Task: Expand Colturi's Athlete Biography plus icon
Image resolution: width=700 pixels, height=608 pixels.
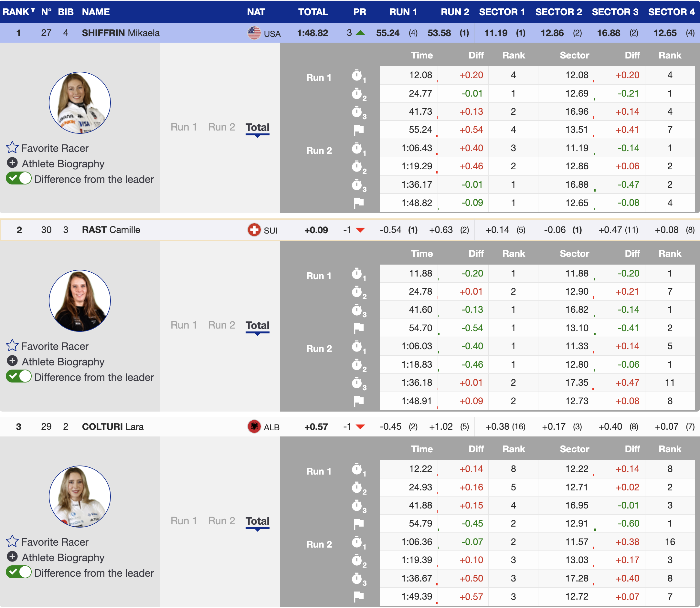Action: [x=12, y=557]
